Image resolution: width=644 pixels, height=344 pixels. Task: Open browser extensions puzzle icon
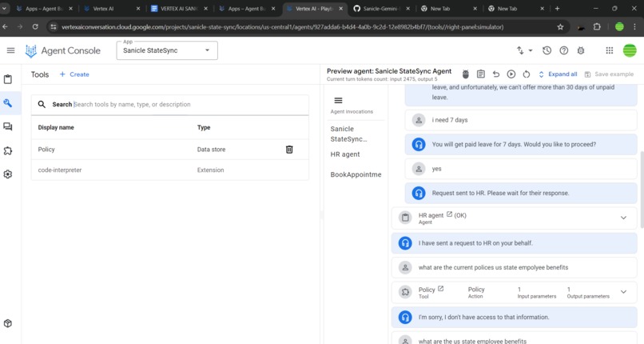tap(597, 26)
